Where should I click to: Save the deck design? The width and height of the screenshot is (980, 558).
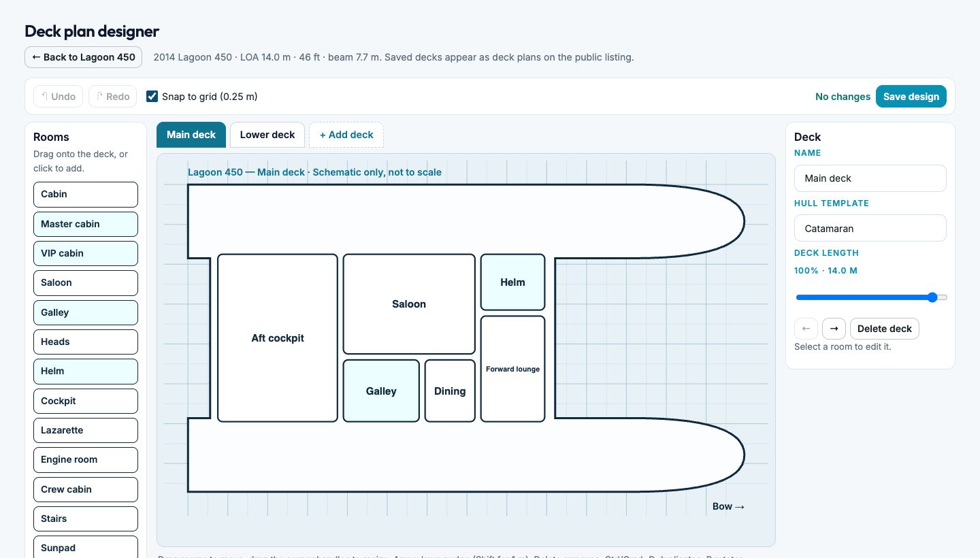point(911,97)
